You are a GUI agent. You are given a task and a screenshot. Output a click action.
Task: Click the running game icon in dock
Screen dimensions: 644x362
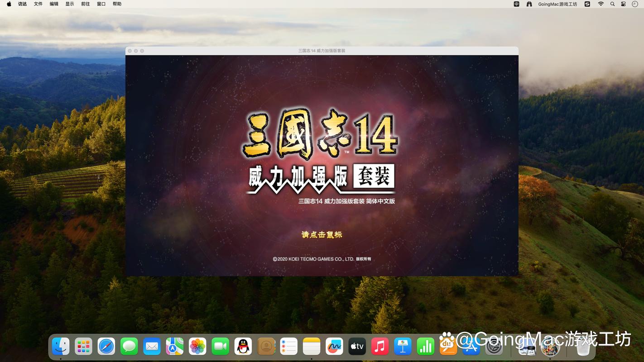[550, 348]
